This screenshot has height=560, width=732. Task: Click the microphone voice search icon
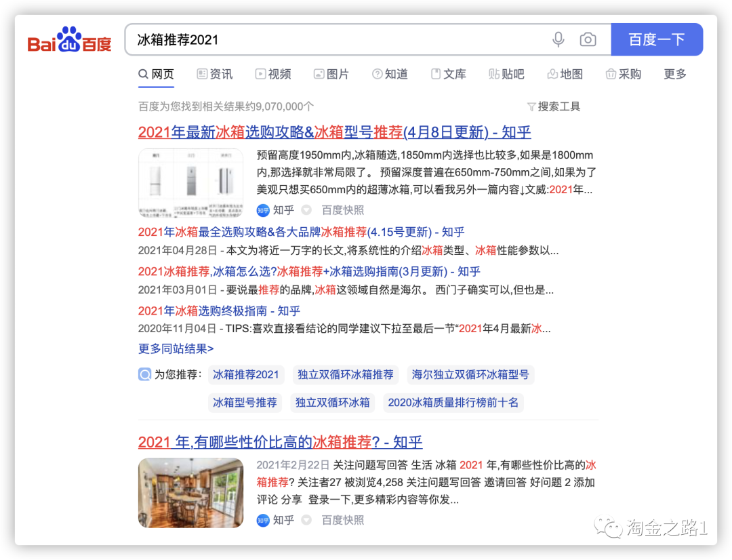tap(558, 40)
